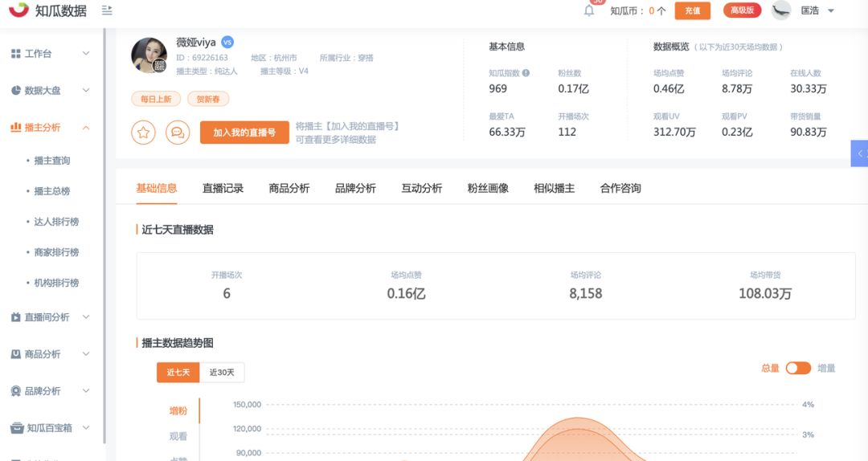Viewport: 868px width, 461px height.
Task: Click the 场均带货 value 108.03万
Action: coord(765,293)
